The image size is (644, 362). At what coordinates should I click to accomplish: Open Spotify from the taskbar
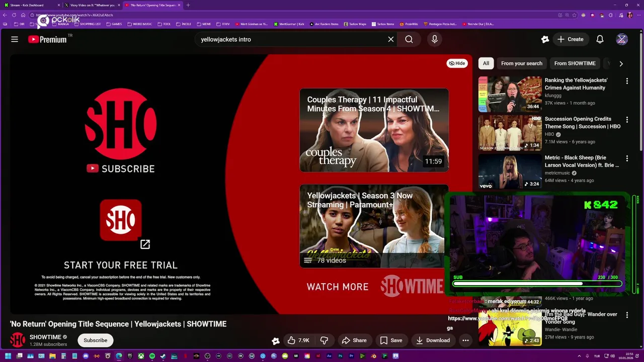pyautogui.click(x=152, y=356)
